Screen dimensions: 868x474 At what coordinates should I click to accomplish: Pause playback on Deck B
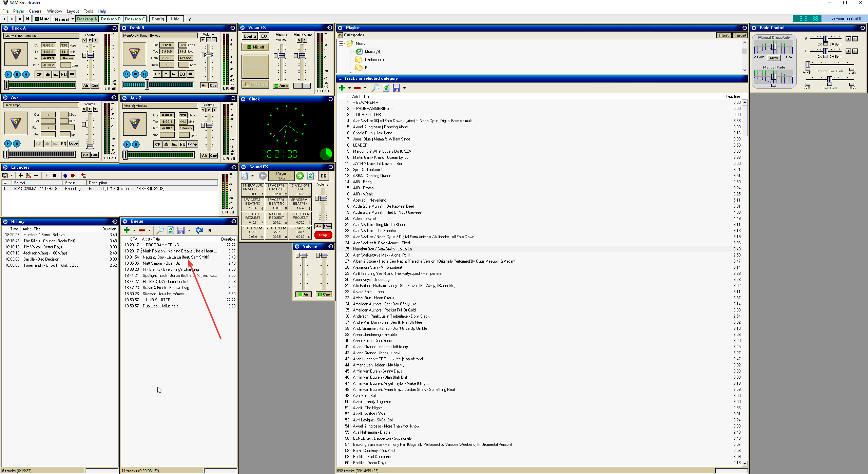click(127, 74)
